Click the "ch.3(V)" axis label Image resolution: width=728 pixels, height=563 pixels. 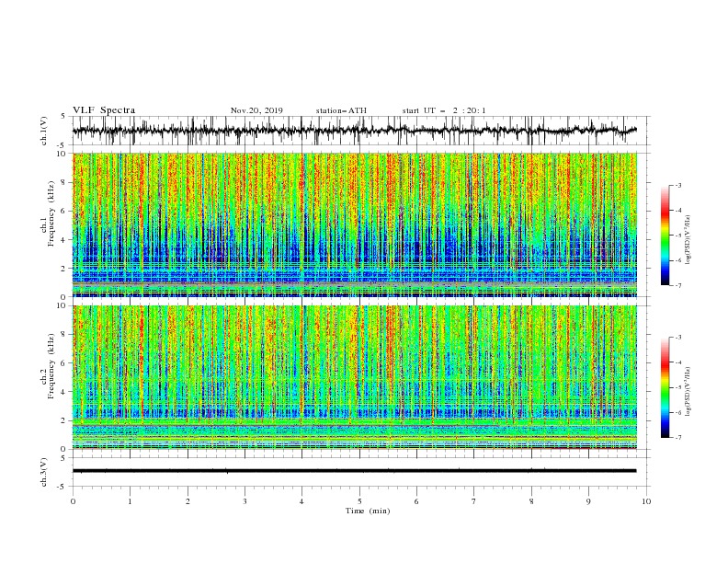coord(44,472)
